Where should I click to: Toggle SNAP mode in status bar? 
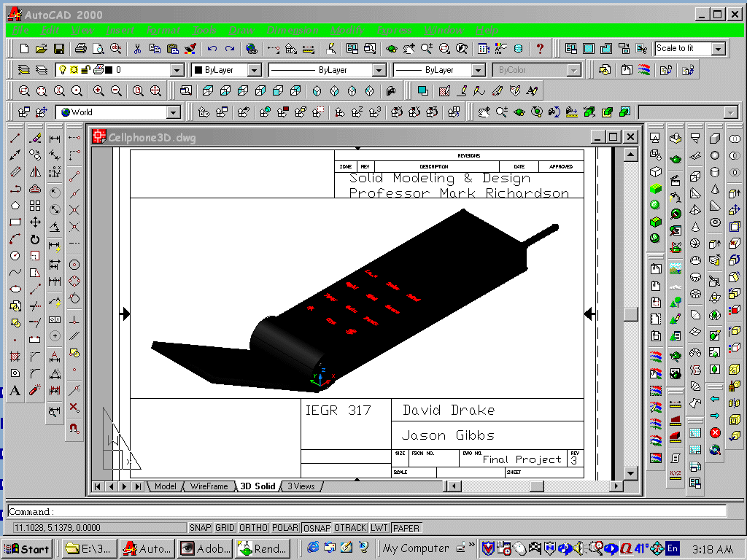(200, 528)
